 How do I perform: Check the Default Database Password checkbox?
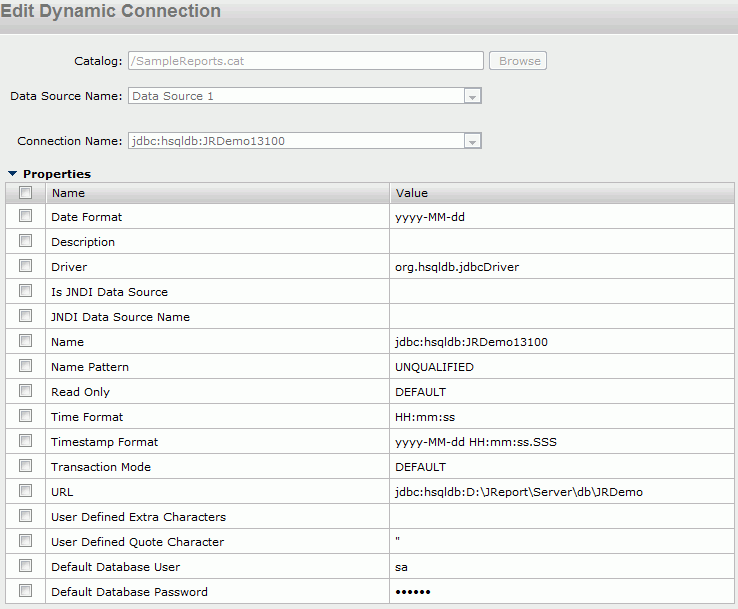click(x=25, y=591)
